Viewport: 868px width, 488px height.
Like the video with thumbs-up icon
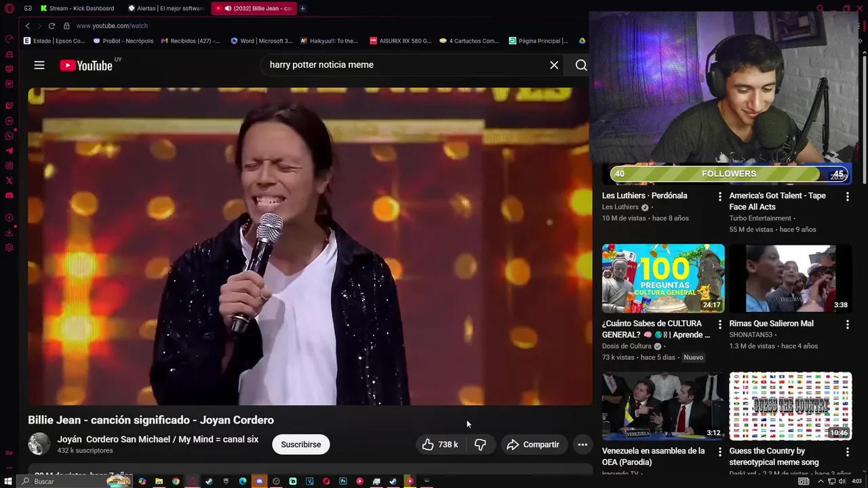point(439,445)
